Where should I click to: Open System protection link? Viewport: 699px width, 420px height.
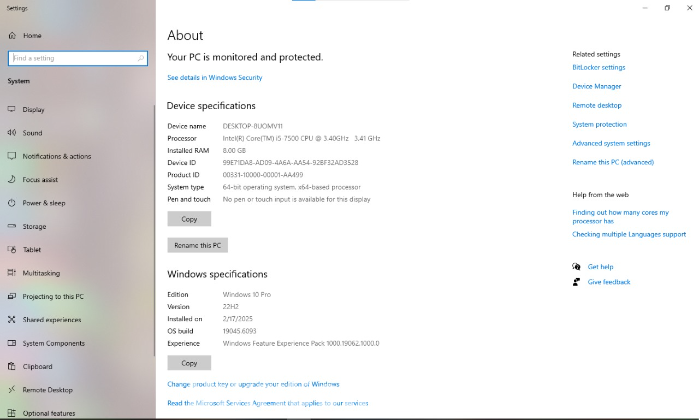tap(600, 124)
